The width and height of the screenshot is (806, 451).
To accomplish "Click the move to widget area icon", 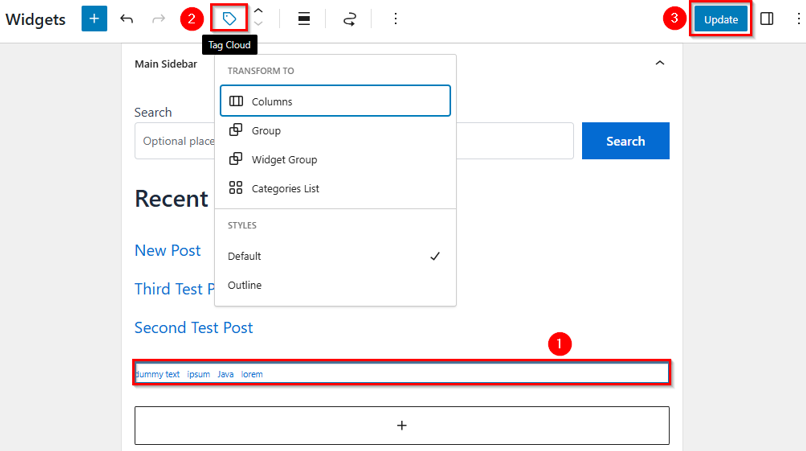I will (350, 19).
